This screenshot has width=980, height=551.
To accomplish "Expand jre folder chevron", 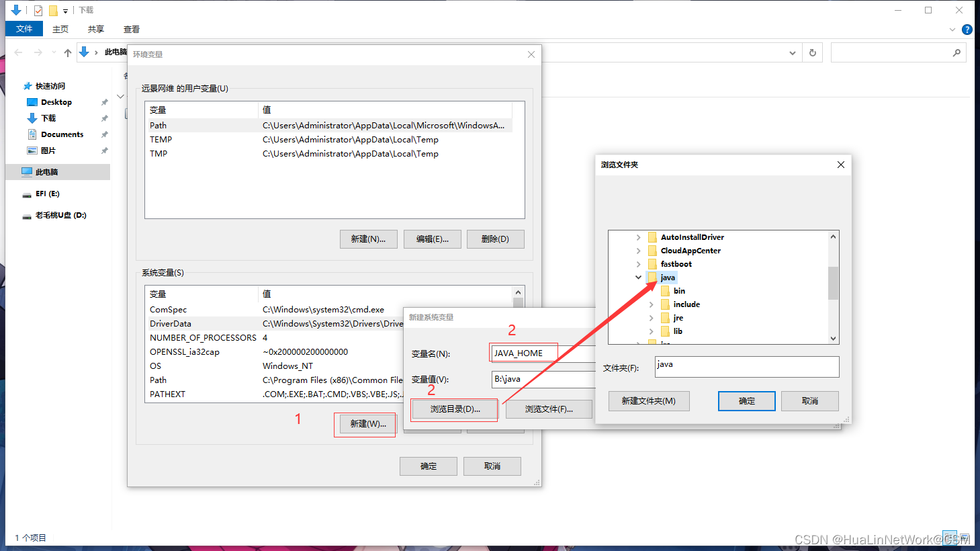I will click(651, 318).
